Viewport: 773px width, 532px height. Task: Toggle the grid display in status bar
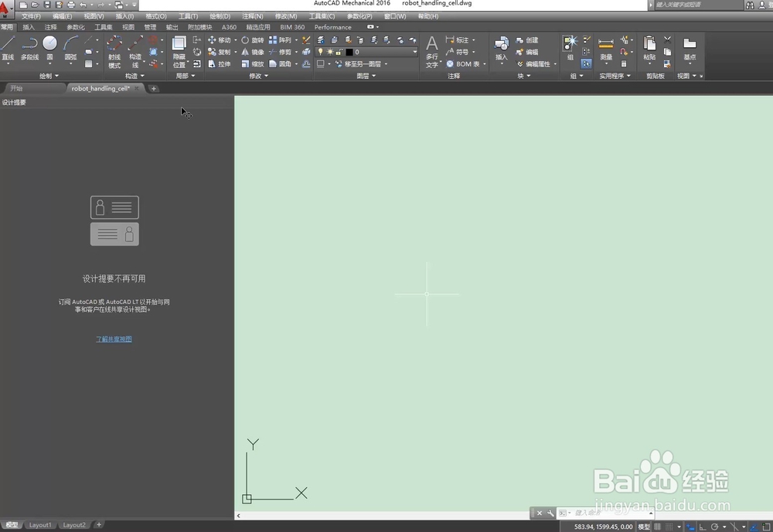[658, 527]
